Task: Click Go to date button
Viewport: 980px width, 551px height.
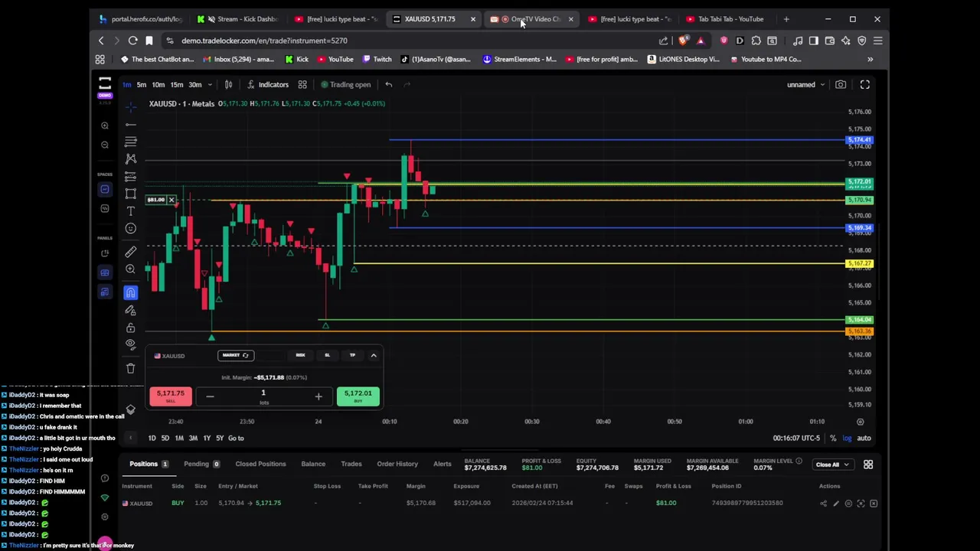Action: (x=236, y=439)
